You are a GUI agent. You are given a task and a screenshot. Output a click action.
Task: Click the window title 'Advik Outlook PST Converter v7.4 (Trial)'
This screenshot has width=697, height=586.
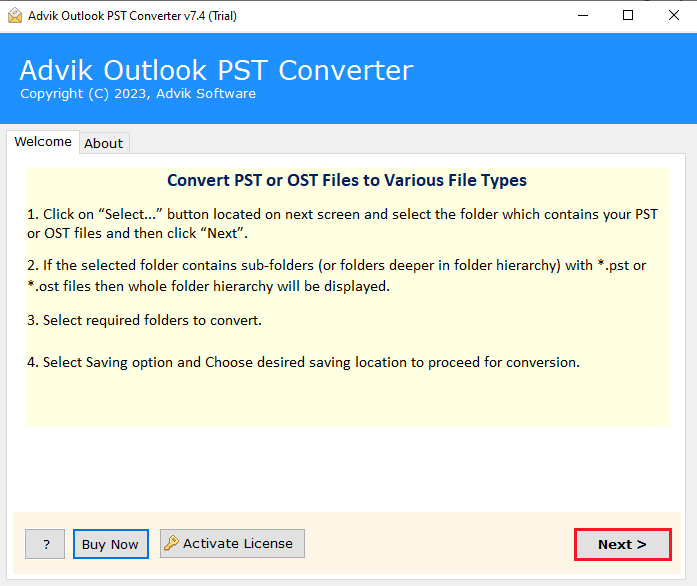[132, 16]
